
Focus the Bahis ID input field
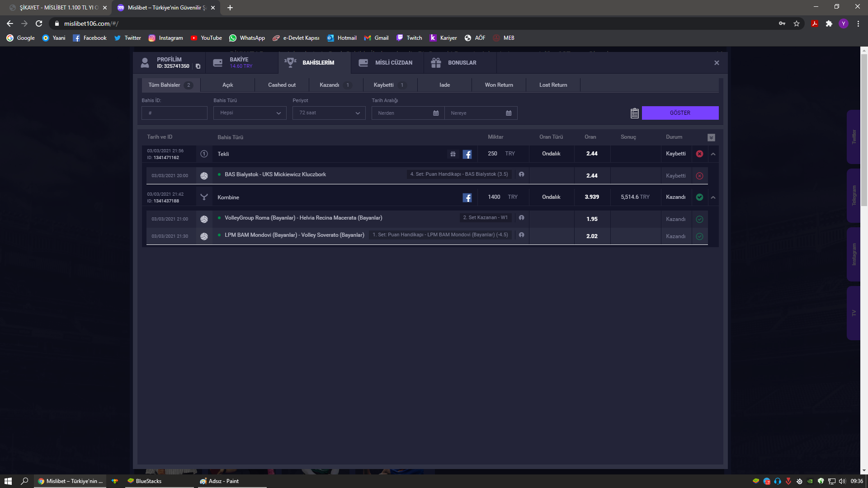175,113
